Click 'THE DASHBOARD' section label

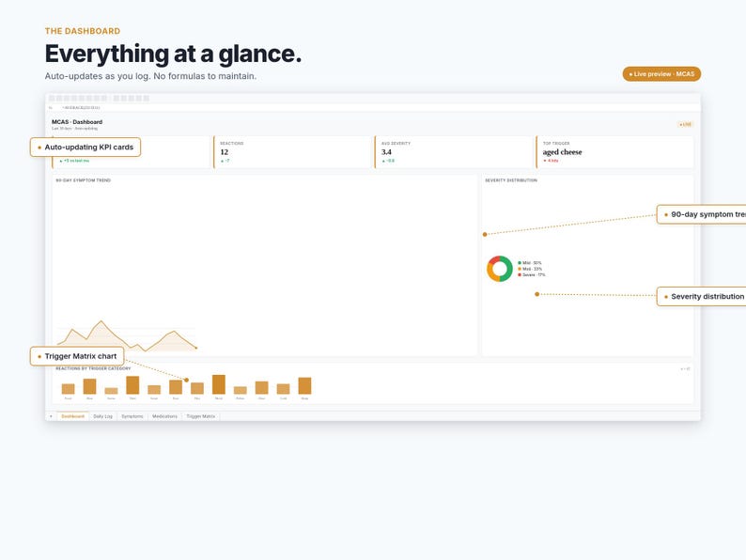[x=83, y=31]
